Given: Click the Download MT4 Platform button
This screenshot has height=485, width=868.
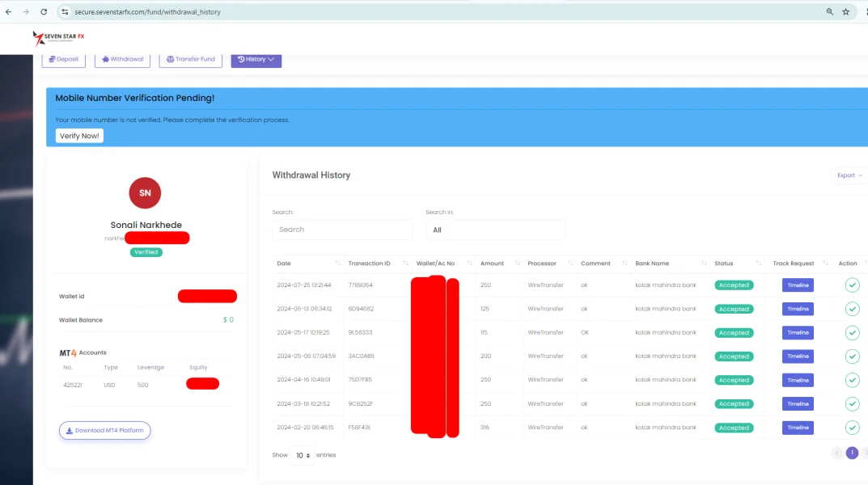Looking at the screenshot, I should click(104, 431).
